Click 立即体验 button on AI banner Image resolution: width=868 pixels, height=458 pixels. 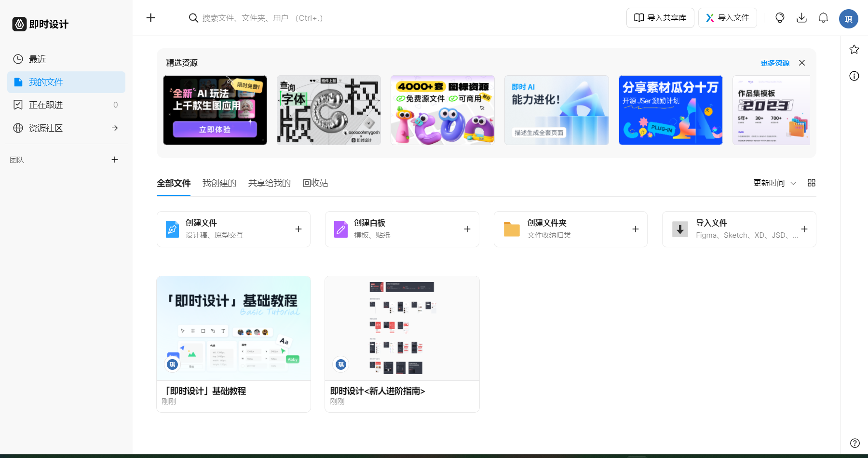click(x=215, y=129)
